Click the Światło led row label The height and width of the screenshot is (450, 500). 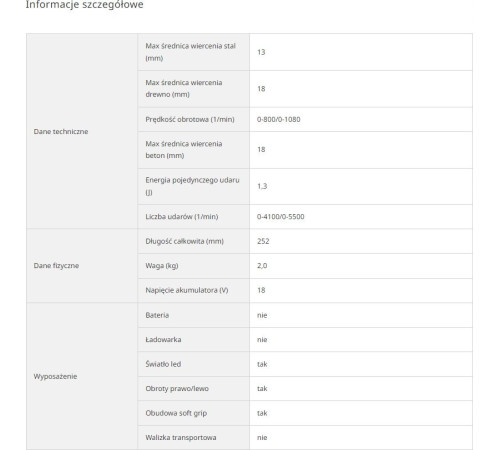coord(163,364)
